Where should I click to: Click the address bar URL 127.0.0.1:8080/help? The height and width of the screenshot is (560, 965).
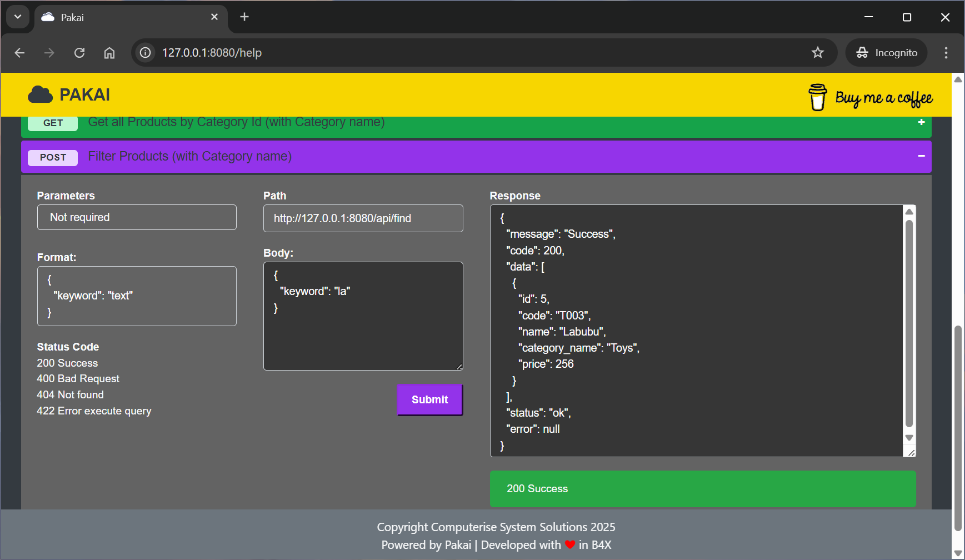point(212,53)
